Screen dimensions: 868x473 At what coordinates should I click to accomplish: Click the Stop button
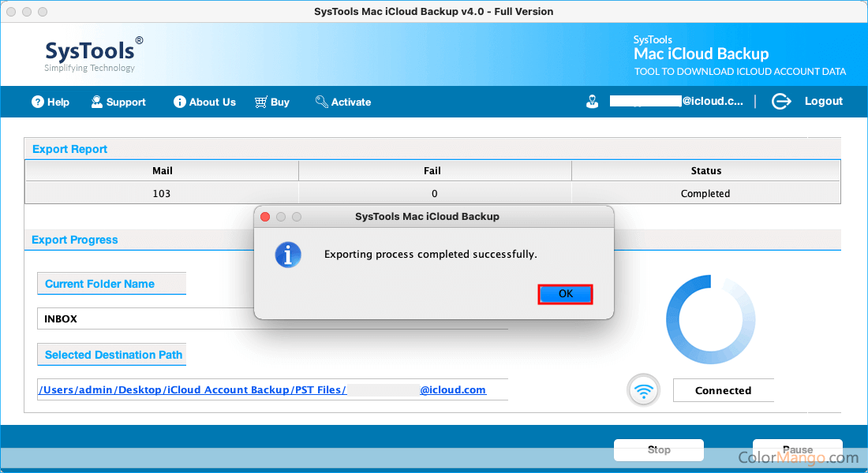tap(659, 450)
